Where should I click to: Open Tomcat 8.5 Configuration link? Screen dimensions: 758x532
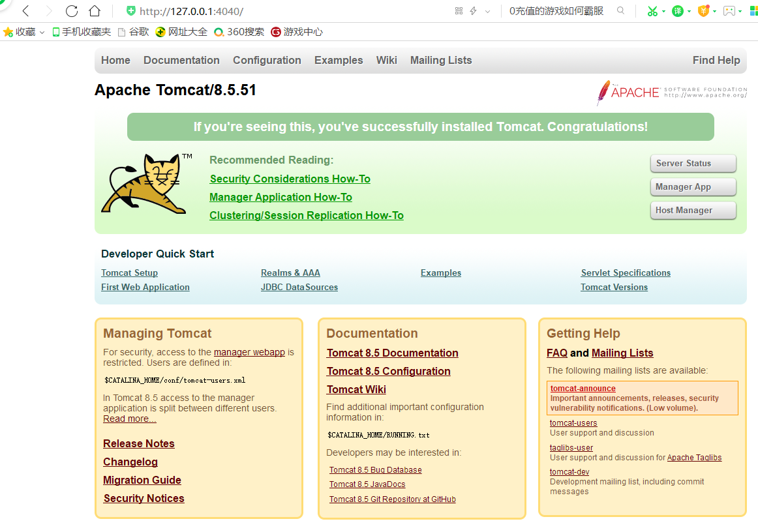389,372
